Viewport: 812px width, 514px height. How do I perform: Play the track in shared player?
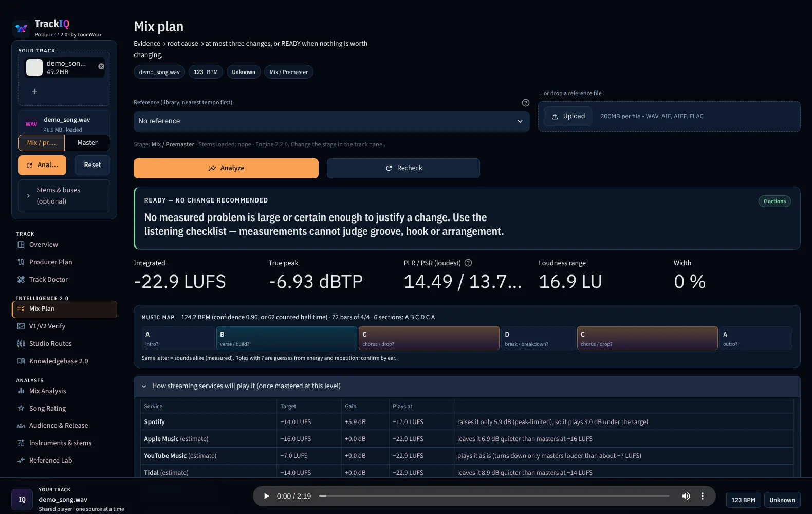[x=266, y=496]
